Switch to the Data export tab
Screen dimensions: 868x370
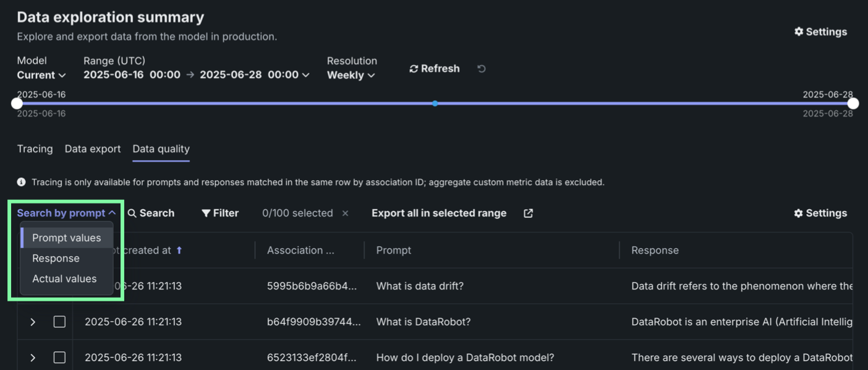[93, 148]
